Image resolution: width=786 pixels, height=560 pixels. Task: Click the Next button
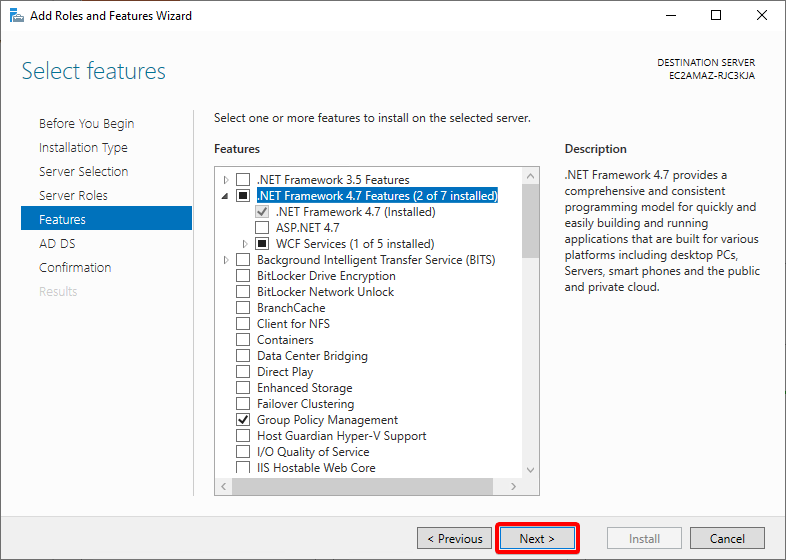pos(537,538)
